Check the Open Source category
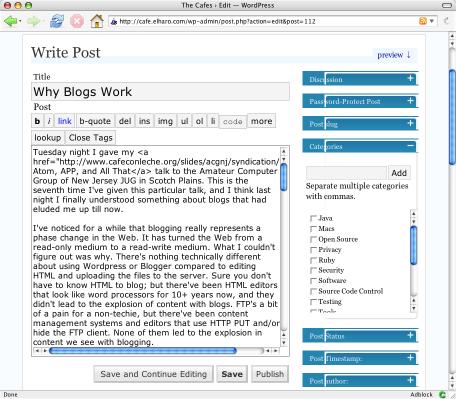This screenshot has height=399, width=456. [x=313, y=239]
